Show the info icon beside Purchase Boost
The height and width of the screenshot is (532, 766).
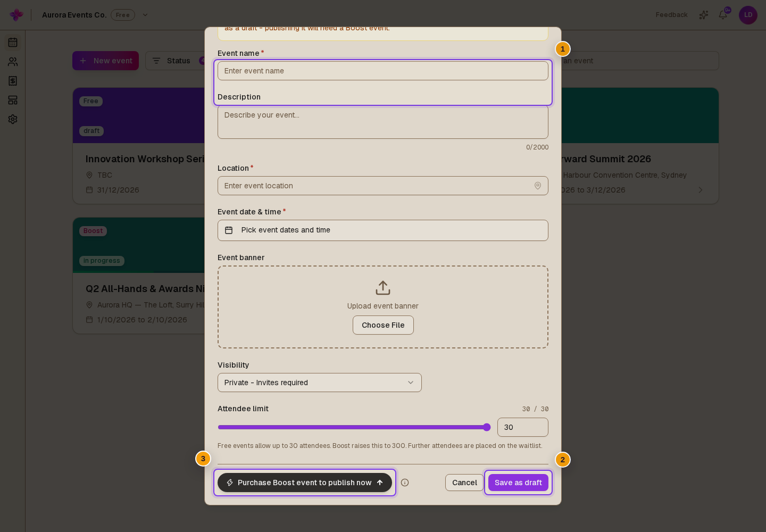pyautogui.click(x=405, y=483)
